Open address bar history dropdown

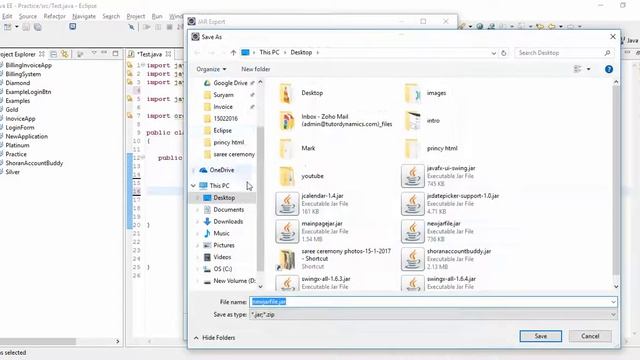[493, 53]
